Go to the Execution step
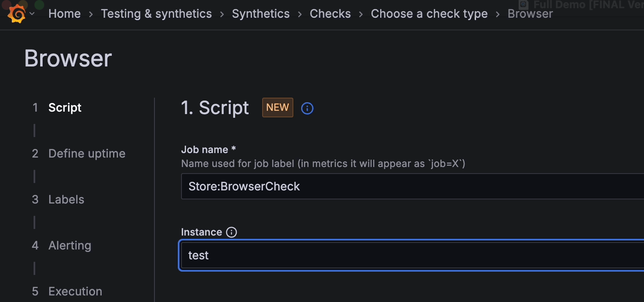The height and width of the screenshot is (302, 644). tap(75, 291)
